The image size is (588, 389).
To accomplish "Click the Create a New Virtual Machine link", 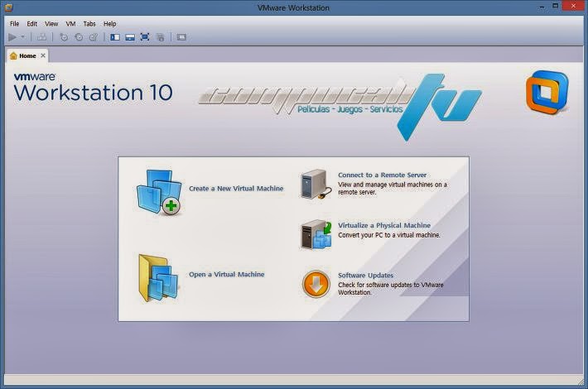I will (236, 189).
